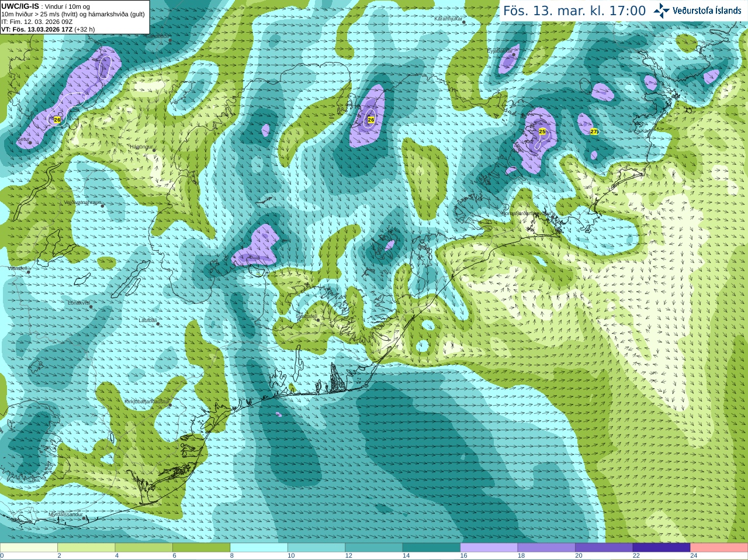
Task: Select the Veiðivatnahraun station label
Action: (x=82, y=202)
